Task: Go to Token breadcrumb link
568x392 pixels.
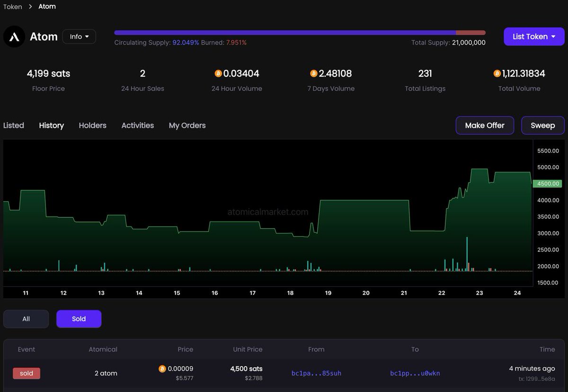Action: [x=13, y=7]
